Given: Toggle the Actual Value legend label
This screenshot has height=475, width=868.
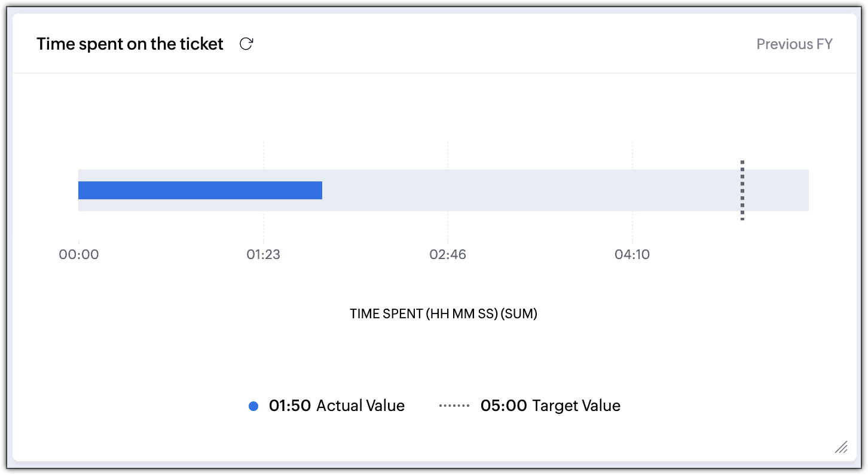Looking at the screenshot, I should point(360,406).
